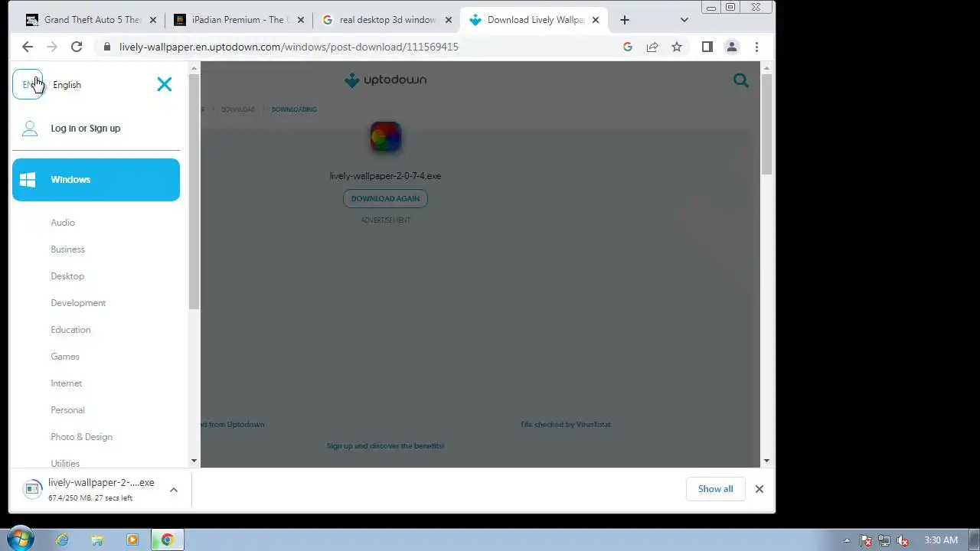Viewport: 980px width, 551px height.
Task: Open Internet Explorer from taskbar
Action: [62, 540]
